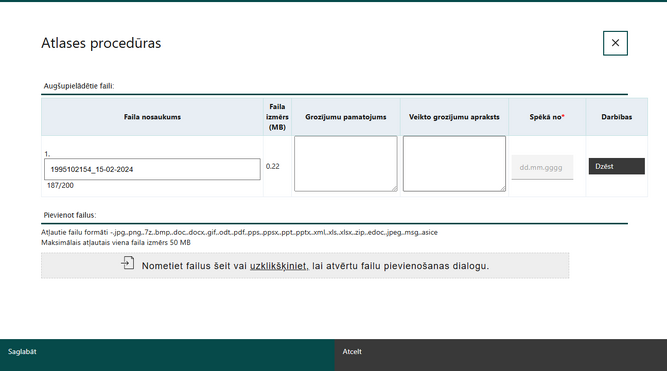Click resize handle of Veikto grozījumu apraksts textarea

click(x=503, y=188)
